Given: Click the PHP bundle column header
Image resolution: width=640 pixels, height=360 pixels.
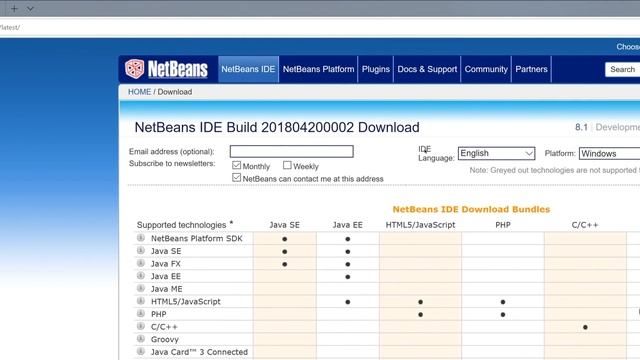Looking at the screenshot, I should [x=503, y=225].
